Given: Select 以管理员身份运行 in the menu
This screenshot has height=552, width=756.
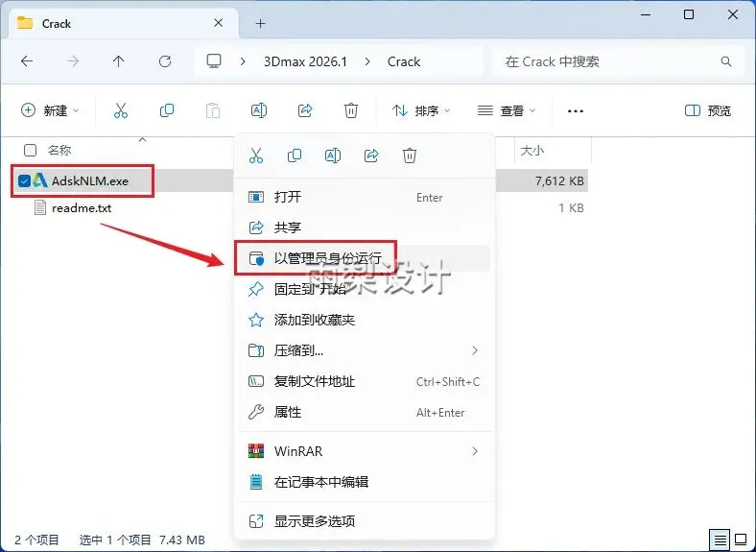Looking at the screenshot, I should 364,258.
